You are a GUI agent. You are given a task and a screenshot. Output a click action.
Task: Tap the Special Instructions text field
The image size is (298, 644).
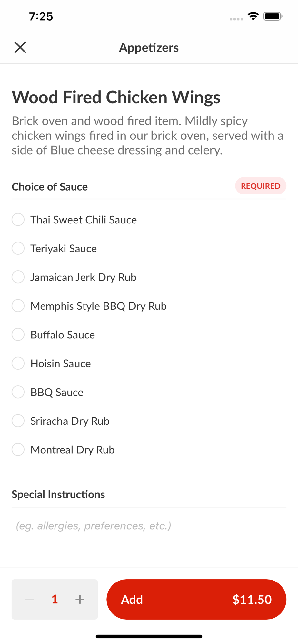[x=148, y=526]
